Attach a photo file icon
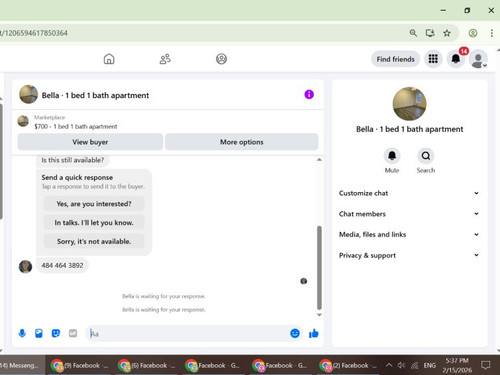500x375 pixels. [39, 333]
